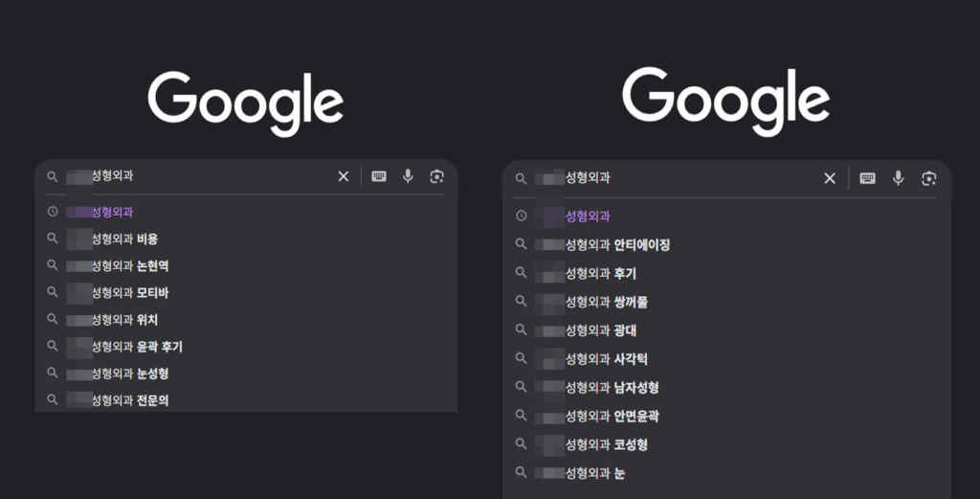Viewport: 980px width, 499px height.
Task: Click the clock icon of left history suggestion
Action: tap(53, 212)
